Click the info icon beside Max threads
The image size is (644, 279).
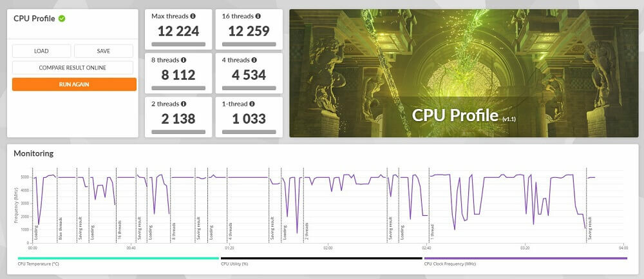point(193,15)
